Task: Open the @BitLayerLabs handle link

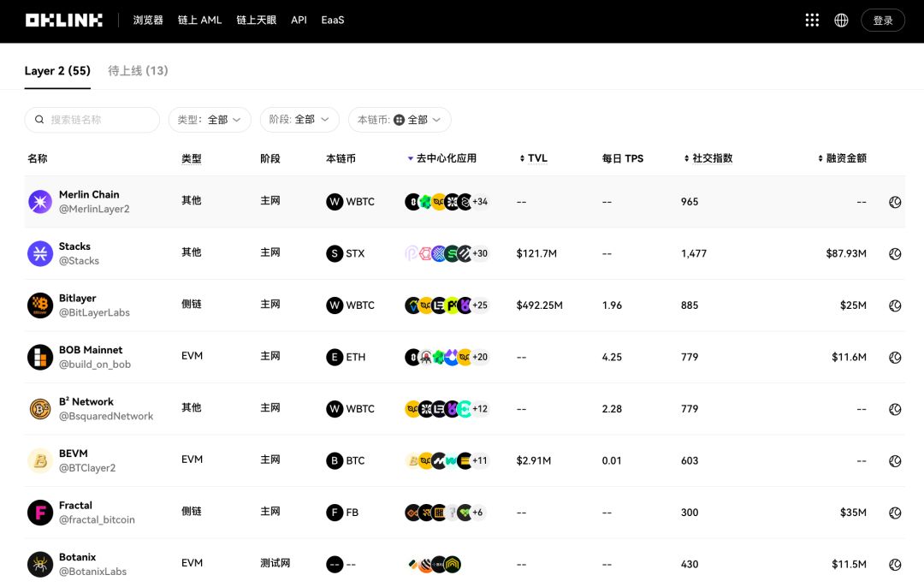Action: [94, 313]
